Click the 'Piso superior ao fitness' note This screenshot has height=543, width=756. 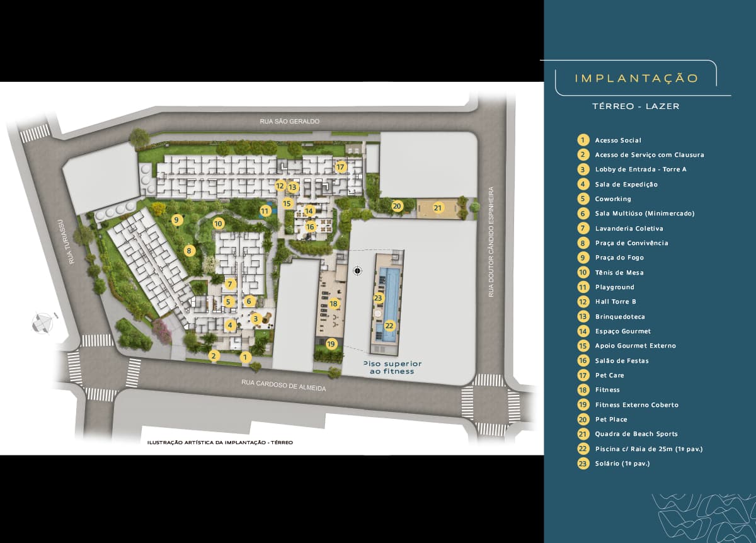pyautogui.click(x=392, y=367)
